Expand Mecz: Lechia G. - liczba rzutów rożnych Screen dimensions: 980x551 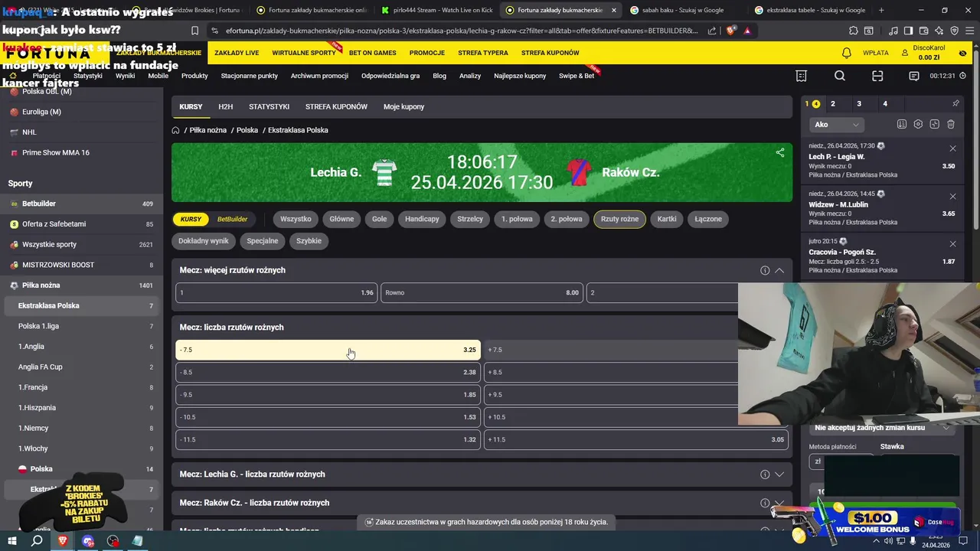779,474
